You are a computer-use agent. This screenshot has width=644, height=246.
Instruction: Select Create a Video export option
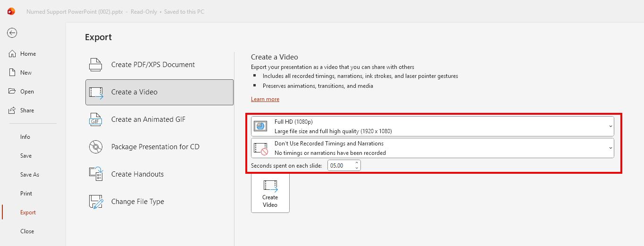159,92
